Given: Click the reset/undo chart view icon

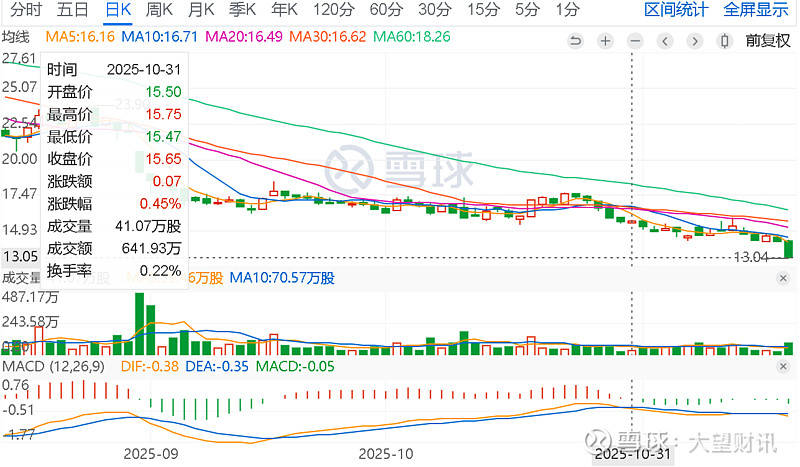Looking at the screenshot, I should [x=574, y=42].
